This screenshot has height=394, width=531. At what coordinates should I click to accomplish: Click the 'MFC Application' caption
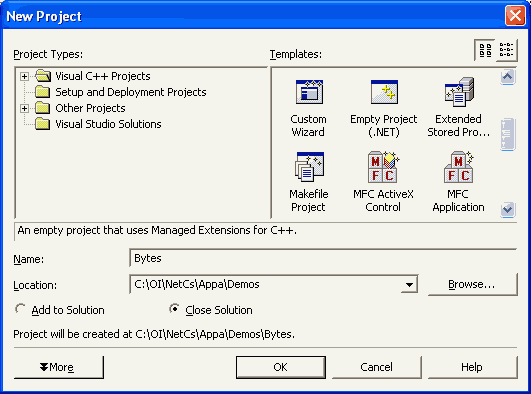[458, 200]
